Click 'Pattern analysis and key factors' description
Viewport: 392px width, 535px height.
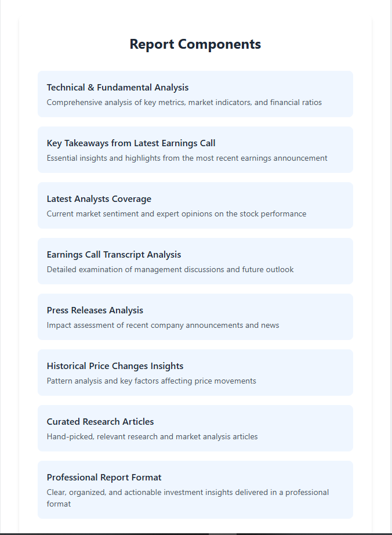tap(151, 381)
